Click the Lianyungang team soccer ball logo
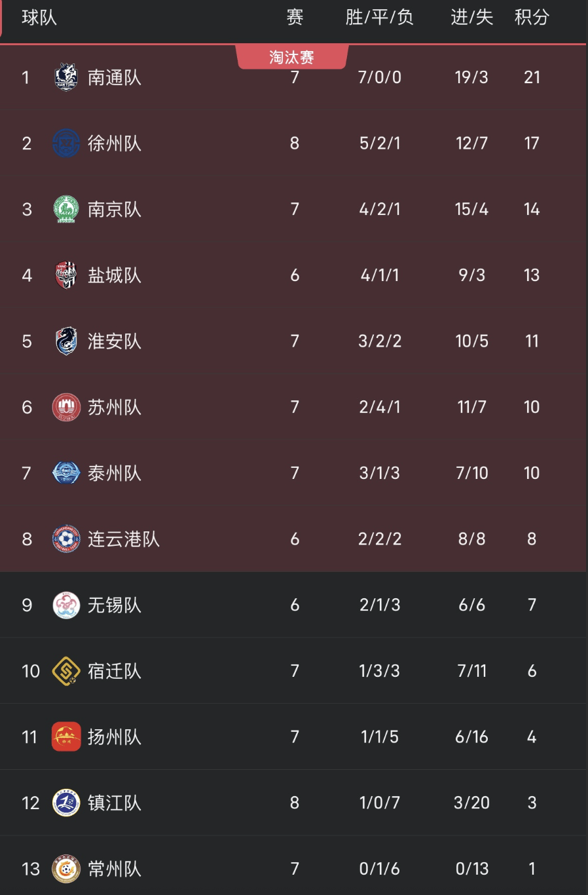Viewport: 588px width, 895px height. [x=66, y=539]
